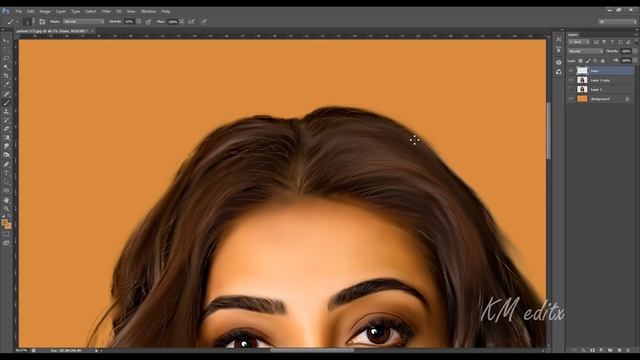Select the Lasso tool

click(6, 58)
